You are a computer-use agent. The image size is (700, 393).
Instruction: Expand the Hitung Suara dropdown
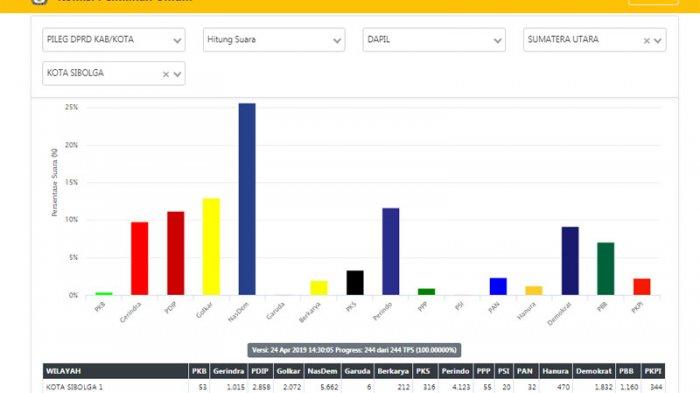274,40
